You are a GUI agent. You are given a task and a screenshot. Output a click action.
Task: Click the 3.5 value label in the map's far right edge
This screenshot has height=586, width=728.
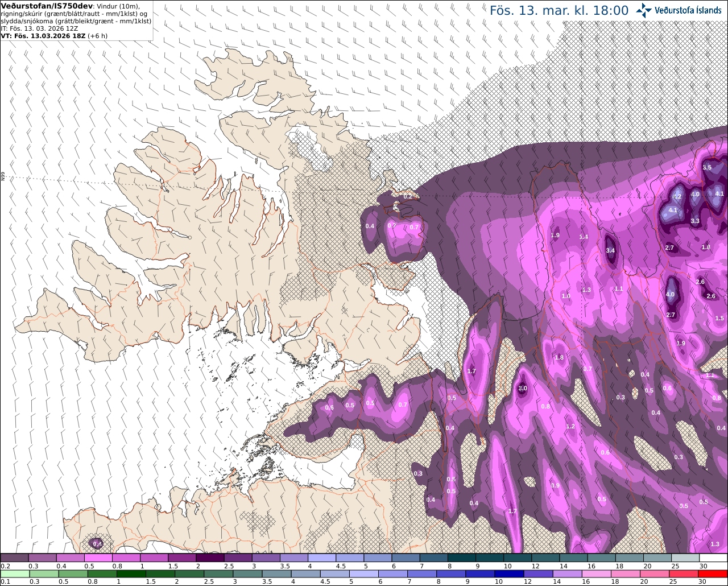point(707,167)
